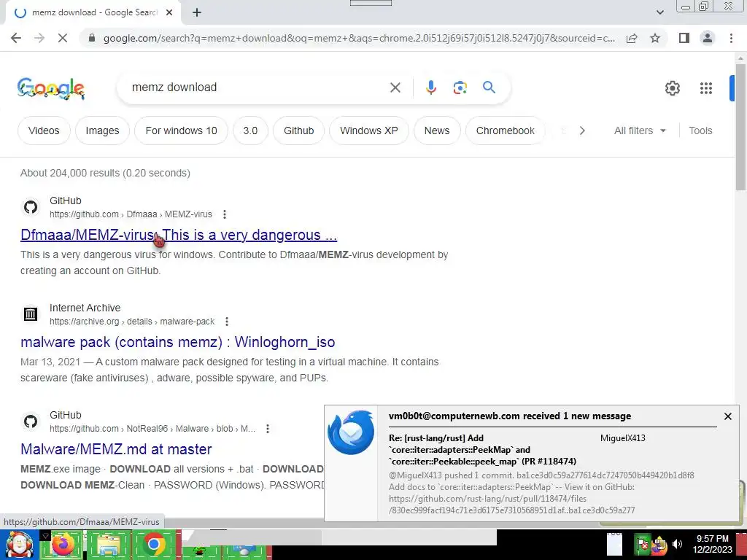This screenshot has width=747, height=560.
Task: Click the Google holiday logo
Action: pyautogui.click(x=51, y=88)
